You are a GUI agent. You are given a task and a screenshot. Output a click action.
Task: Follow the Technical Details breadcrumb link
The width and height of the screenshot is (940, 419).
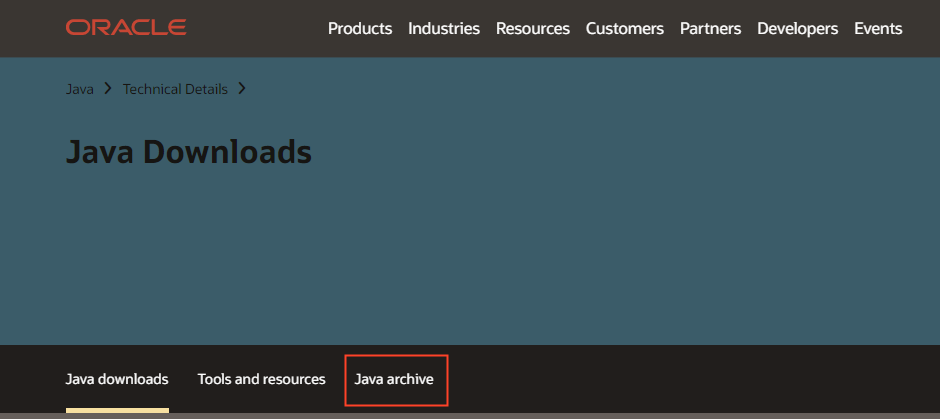175,89
